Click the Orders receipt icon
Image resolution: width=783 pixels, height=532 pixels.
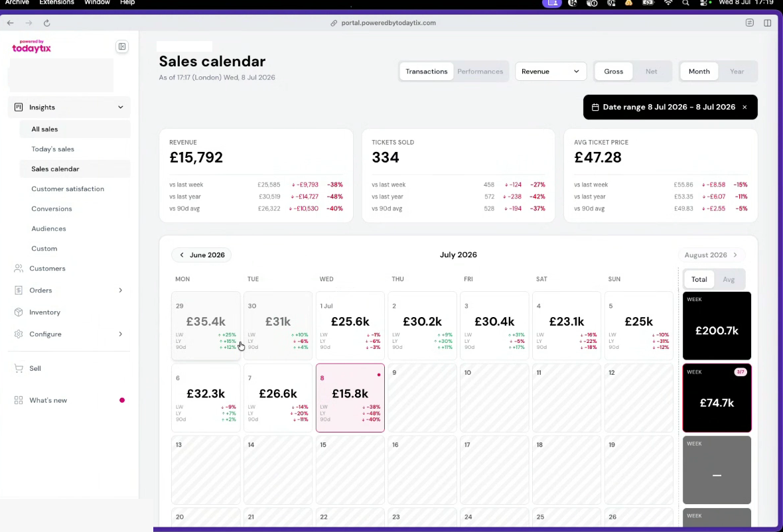click(x=19, y=291)
